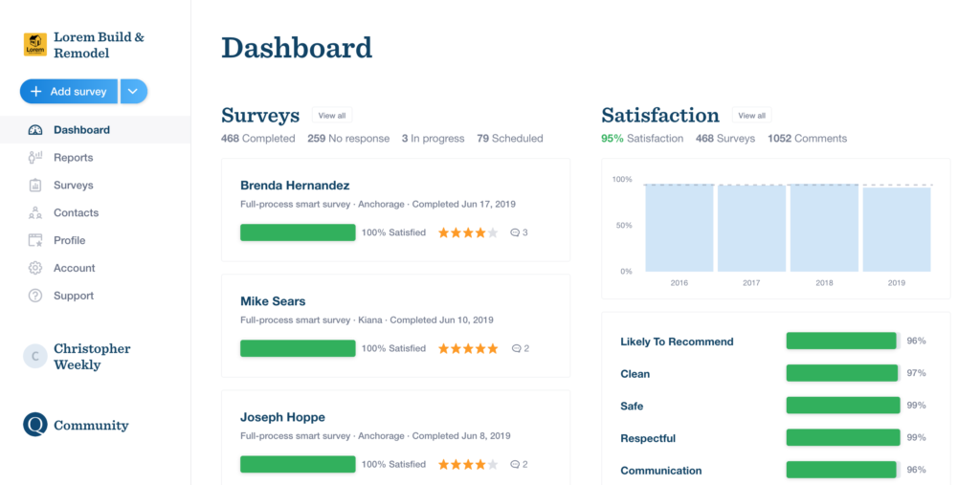The height and width of the screenshot is (485, 980).
Task: Click the Communication progress bar
Action: click(x=843, y=470)
